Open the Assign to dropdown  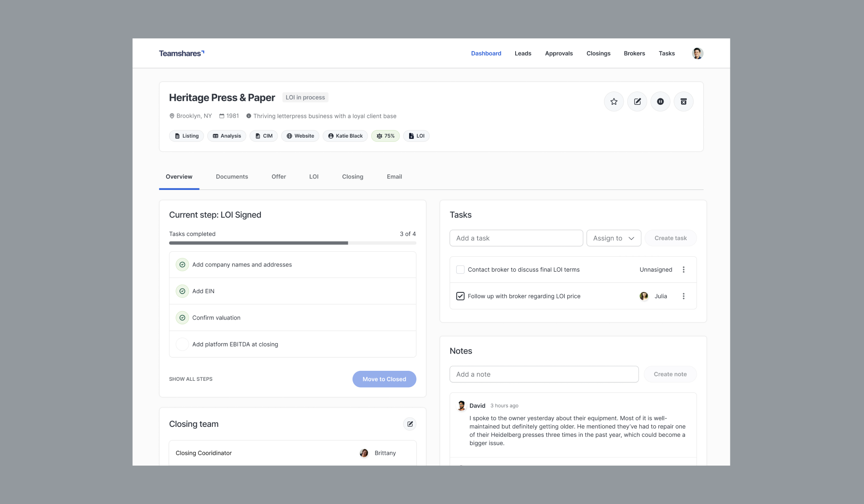614,238
